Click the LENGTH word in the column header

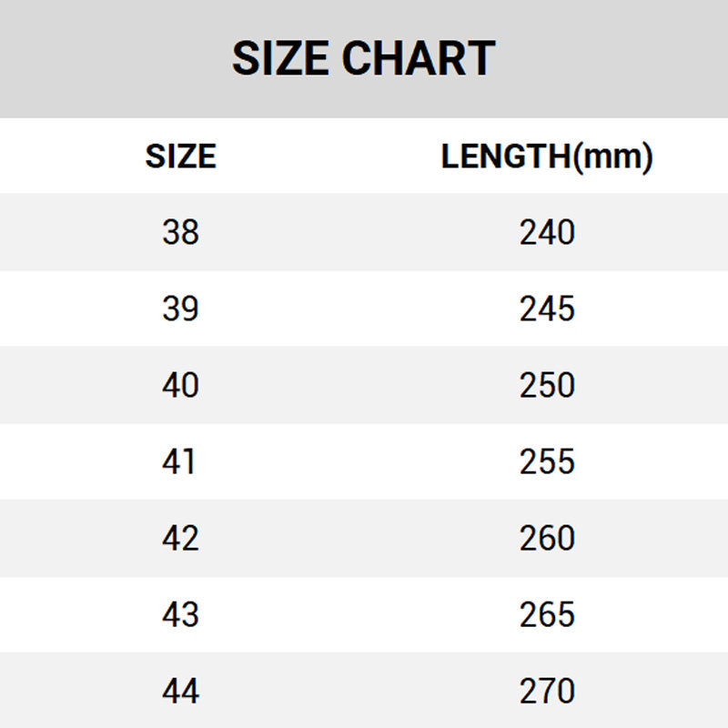(x=507, y=157)
